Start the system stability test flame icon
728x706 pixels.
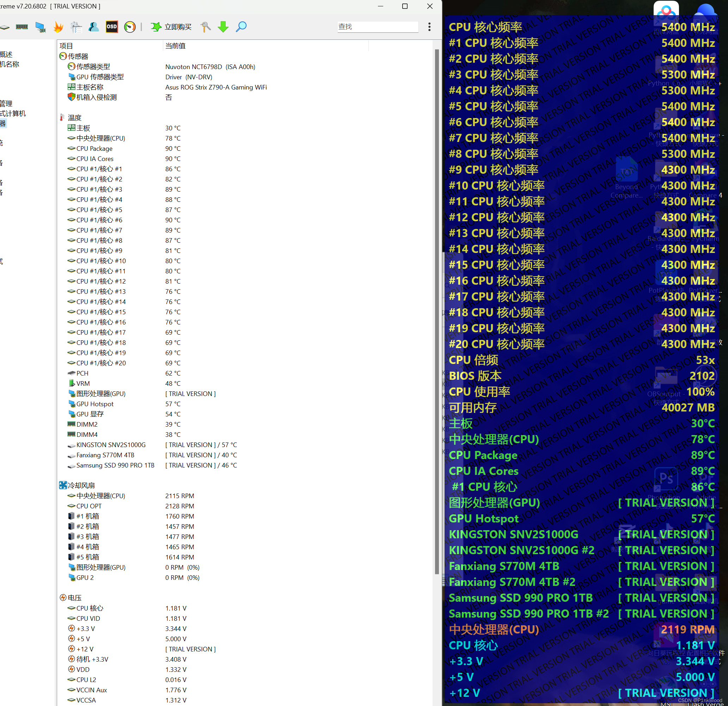[58, 27]
